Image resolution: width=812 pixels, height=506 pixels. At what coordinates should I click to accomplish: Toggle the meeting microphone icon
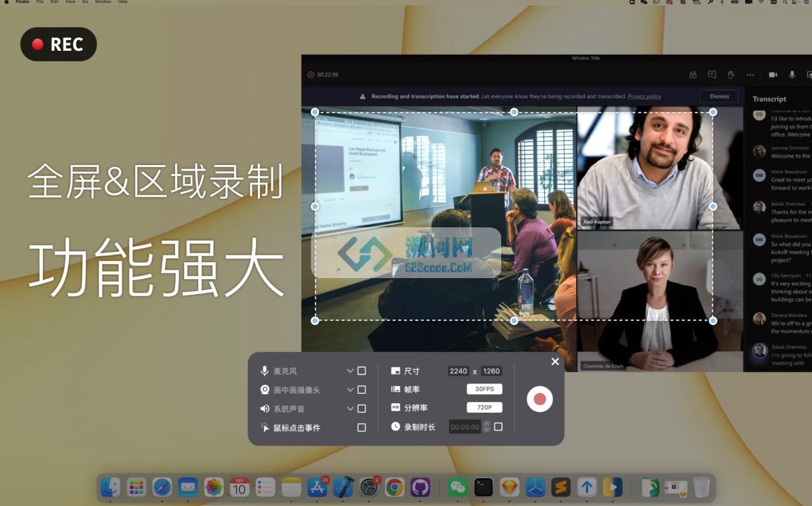(x=792, y=75)
